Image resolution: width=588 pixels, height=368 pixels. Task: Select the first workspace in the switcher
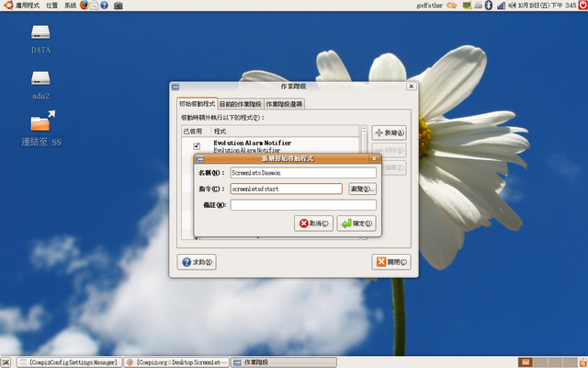[526, 362]
